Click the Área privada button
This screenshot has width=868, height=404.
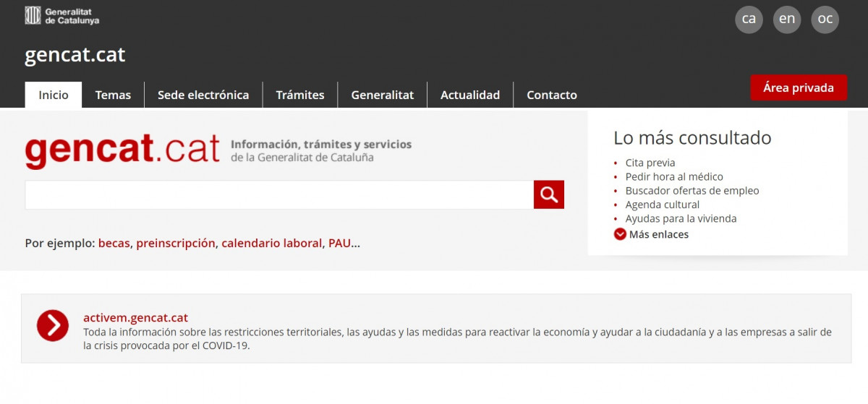798,87
